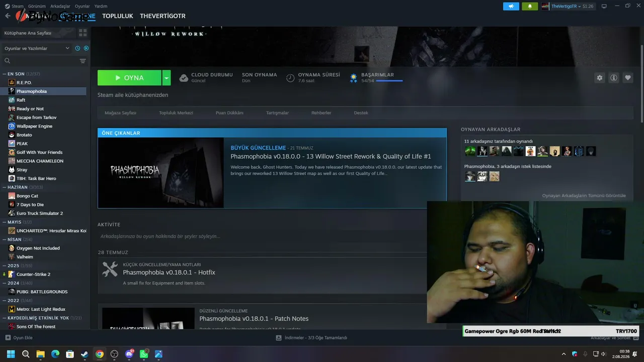Open the İndirmeler downloads status
Viewport: 644px width, 362px height.
pos(311,338)
